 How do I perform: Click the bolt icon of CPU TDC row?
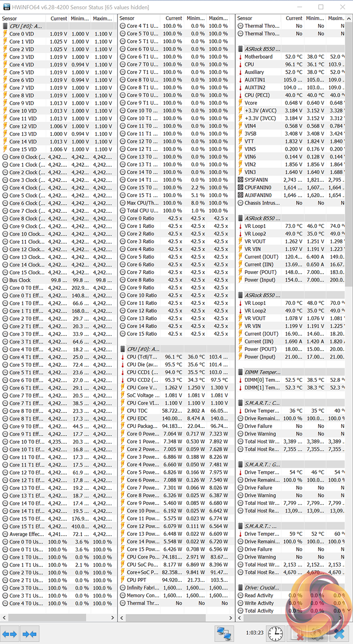click(122, 411)
